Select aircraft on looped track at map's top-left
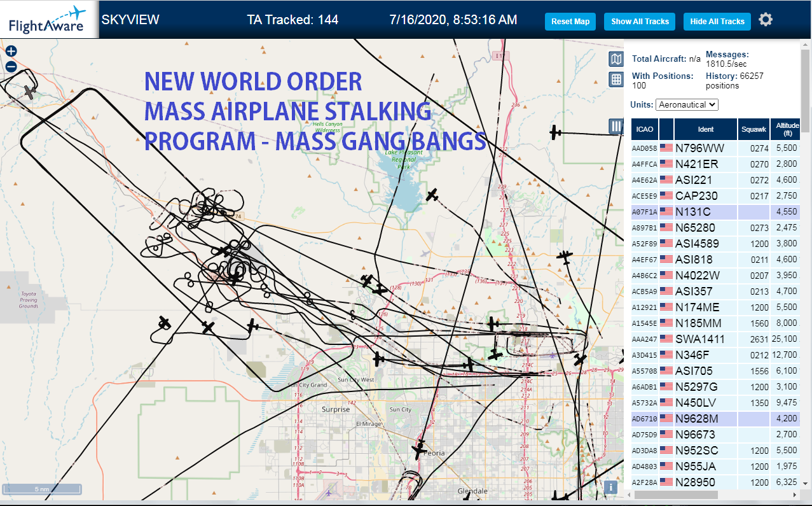This screenshot has height=506, width=812. click(29, 92)
